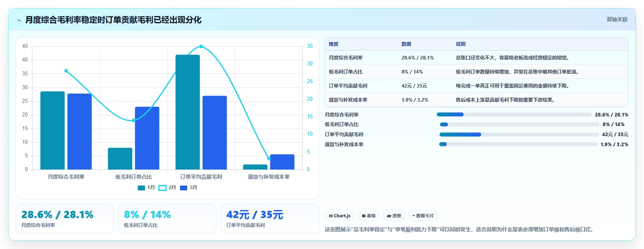The image size is (644, 249).
Task: Click the 进度 tag chip
Action: point(394,216)
